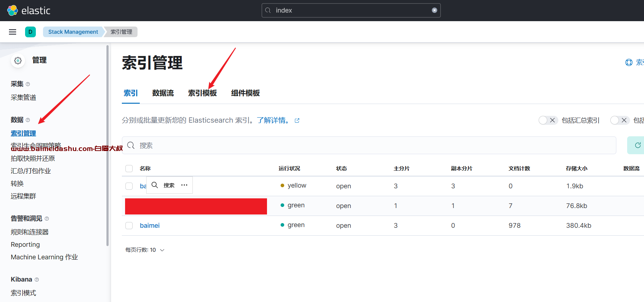Open the green D space avatar

(x=30, y=32)
